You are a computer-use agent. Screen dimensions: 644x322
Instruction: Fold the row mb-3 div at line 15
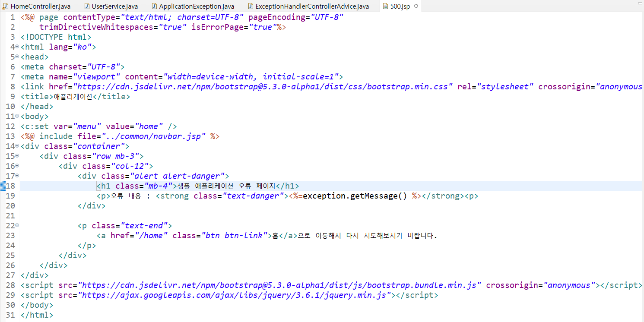17,156
